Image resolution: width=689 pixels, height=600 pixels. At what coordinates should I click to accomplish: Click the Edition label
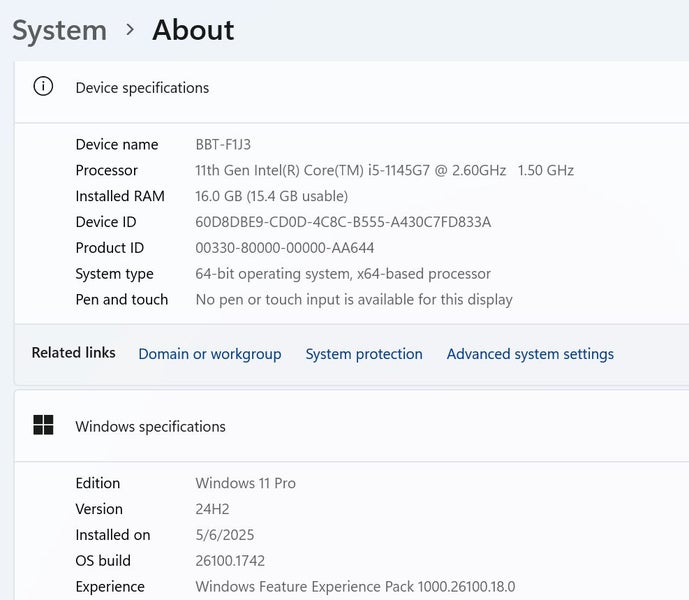[x=98, y=483]
